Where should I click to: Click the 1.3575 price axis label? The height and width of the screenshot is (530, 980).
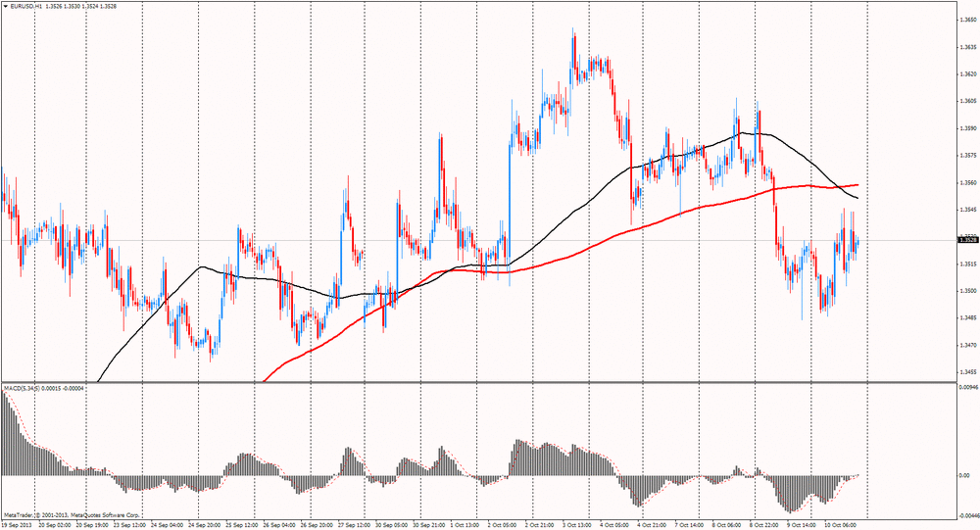967,155
